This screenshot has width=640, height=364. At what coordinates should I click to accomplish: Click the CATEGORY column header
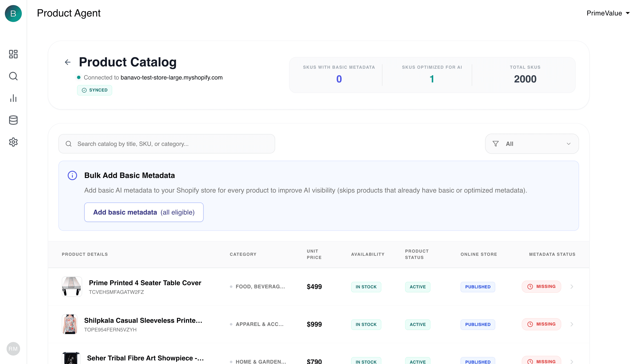[243, 254]
